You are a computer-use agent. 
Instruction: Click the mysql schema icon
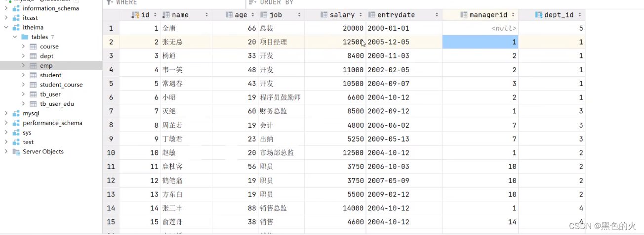tap(16, 113)
